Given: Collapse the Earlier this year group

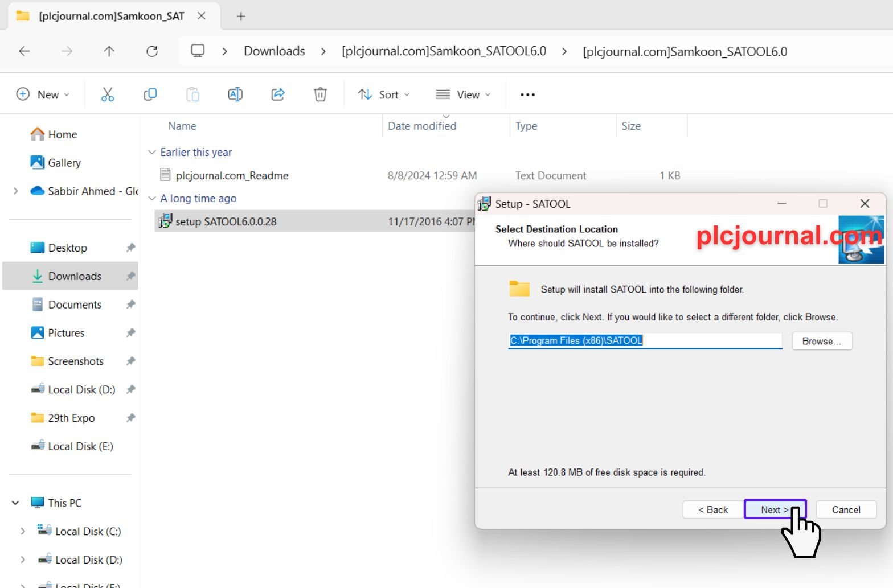Looking at the screenshot, I should pos(152,152).
